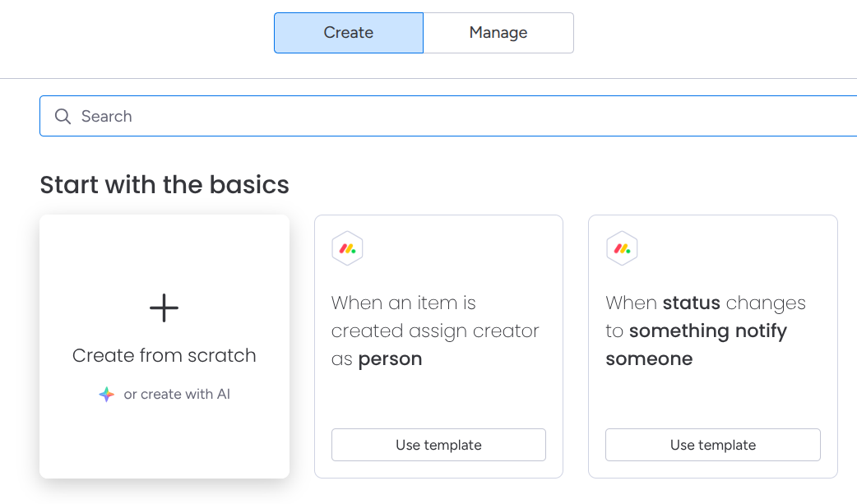This screenshot has height=504, width=857.
Task: Click the bold 'someone' field in the template
Action: tap(649, 359)
